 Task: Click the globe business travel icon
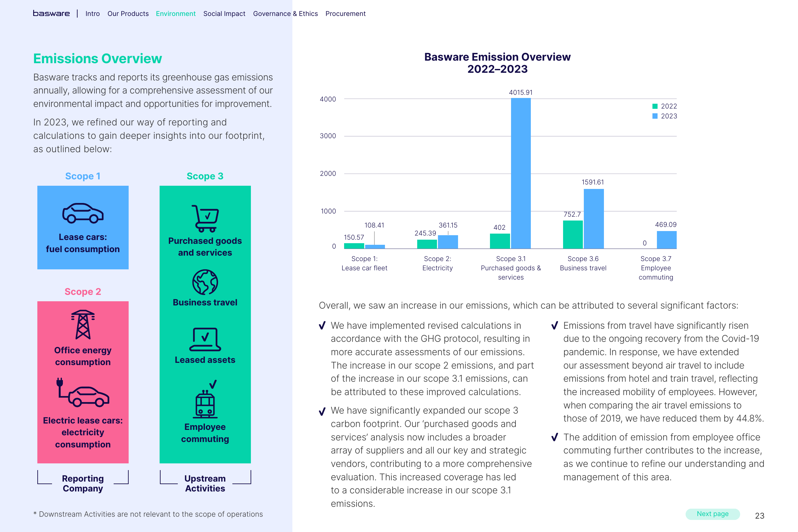click(x=205, y=282)
